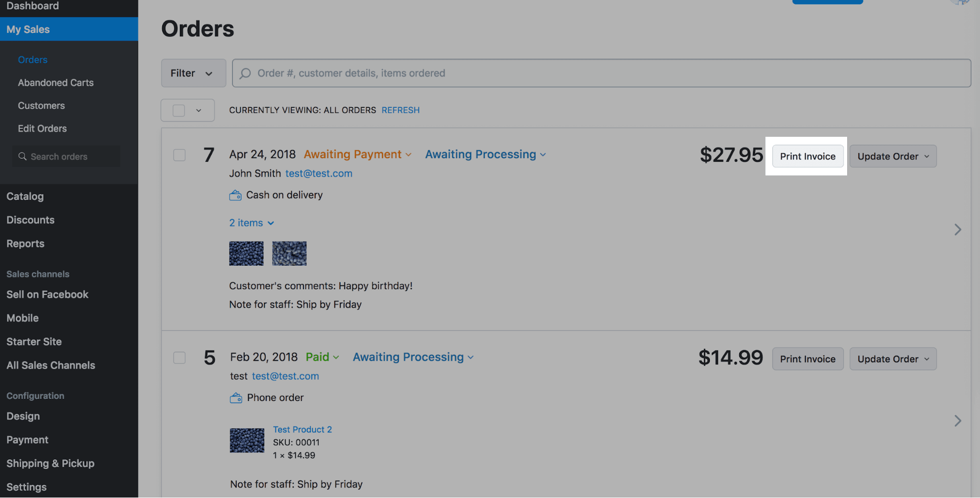The image size is (980, 498).
Task: Open order 7 details with right chevron
Action: 957,229
